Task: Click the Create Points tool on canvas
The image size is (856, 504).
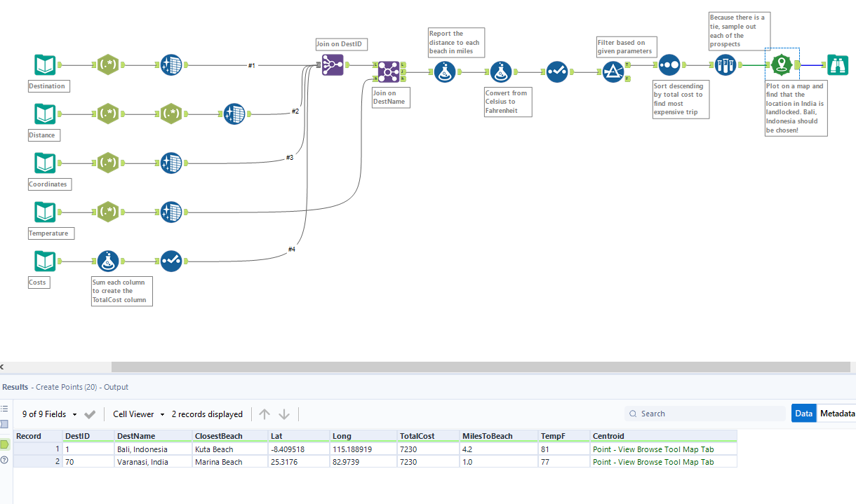Action: click(782, 65)
